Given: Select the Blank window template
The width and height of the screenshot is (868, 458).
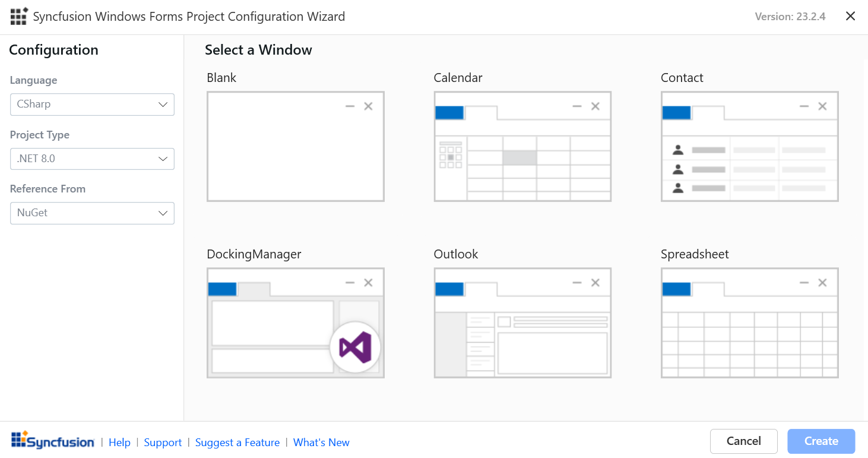Looking at the screenshot, I should [295, 147].
